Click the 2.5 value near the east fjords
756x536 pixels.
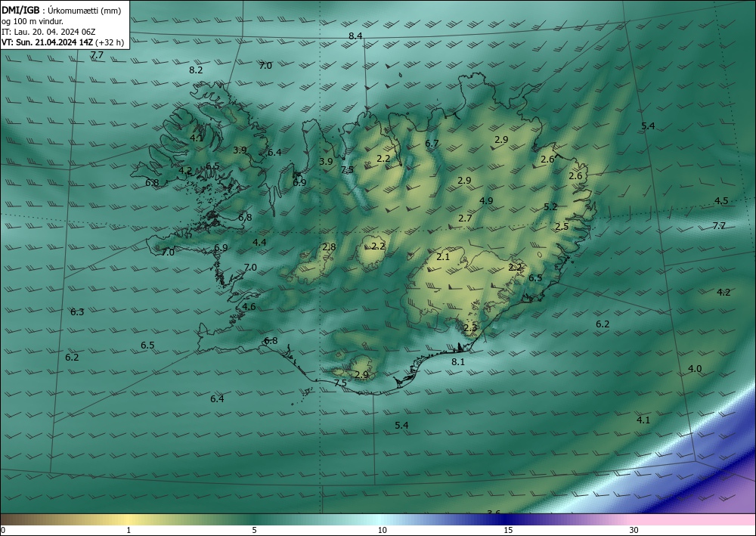(562, 226)
